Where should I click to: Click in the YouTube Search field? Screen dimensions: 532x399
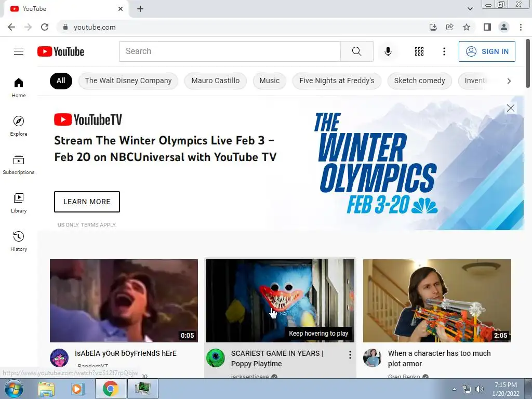(230, 51)
